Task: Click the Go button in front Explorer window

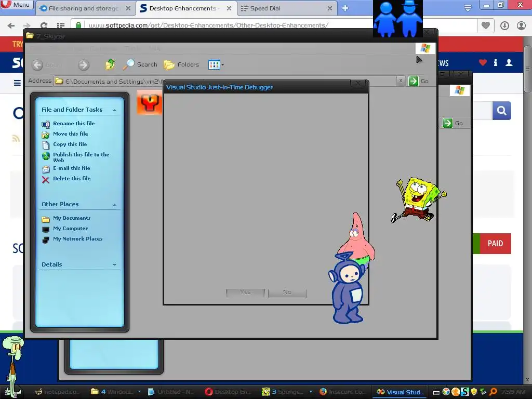Action: coord(419,81)
